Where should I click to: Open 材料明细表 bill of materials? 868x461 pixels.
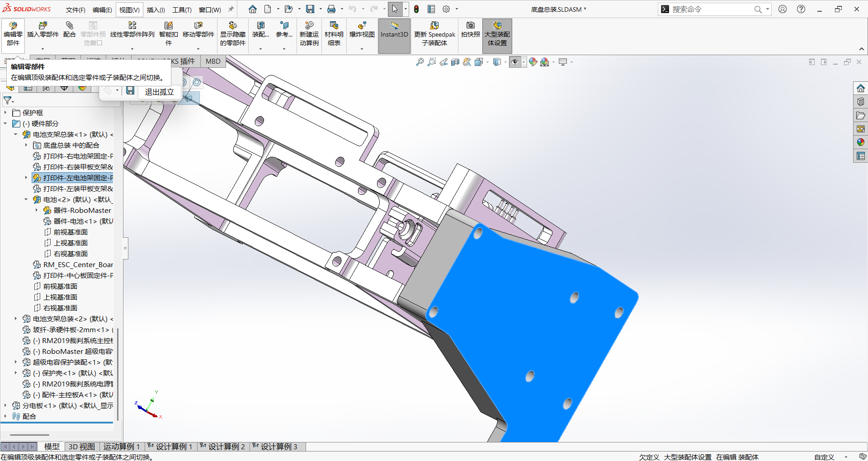tap(334, 33)
